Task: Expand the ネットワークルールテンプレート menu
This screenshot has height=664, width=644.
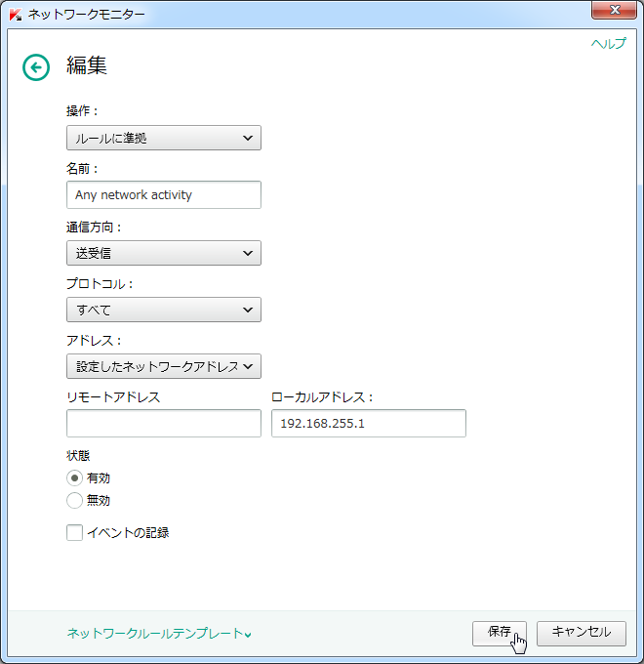Action: [158, 634]
